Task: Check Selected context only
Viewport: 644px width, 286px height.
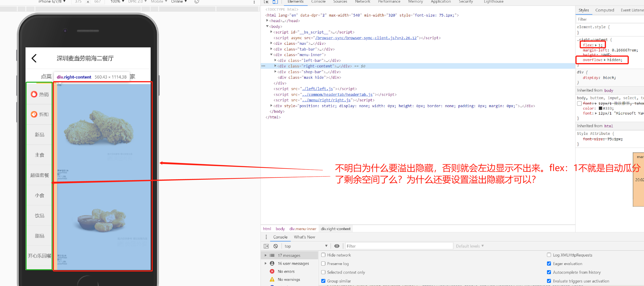Action: tap(323, 272)
